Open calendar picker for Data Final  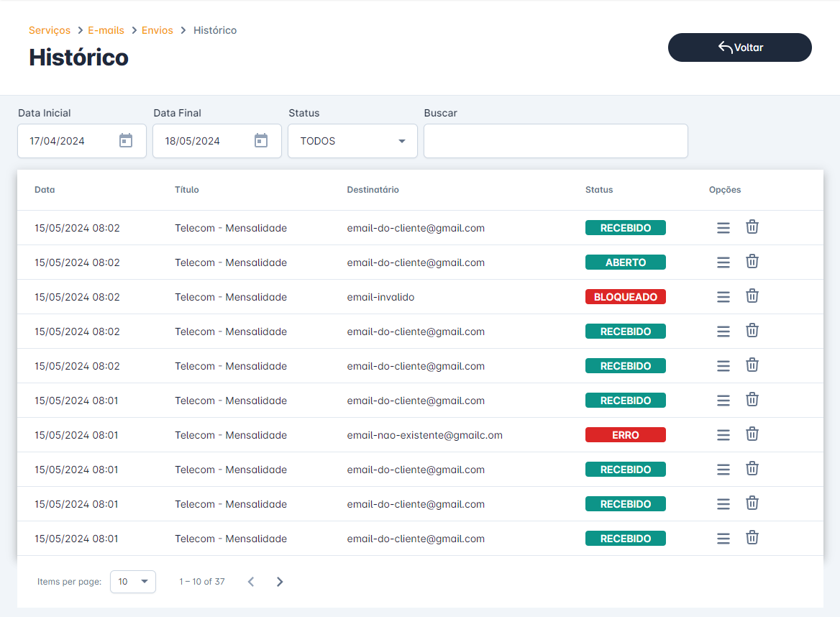tap(261, 141)
